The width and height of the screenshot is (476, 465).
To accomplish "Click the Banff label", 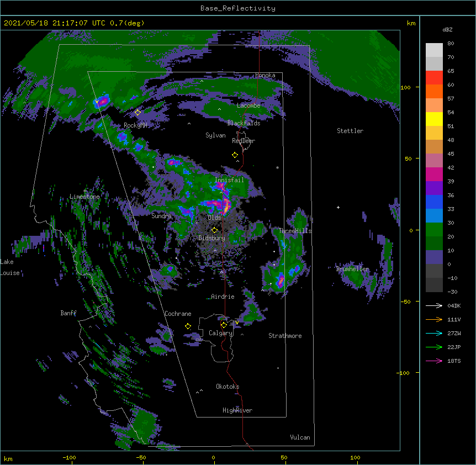I will click(68, 313).
